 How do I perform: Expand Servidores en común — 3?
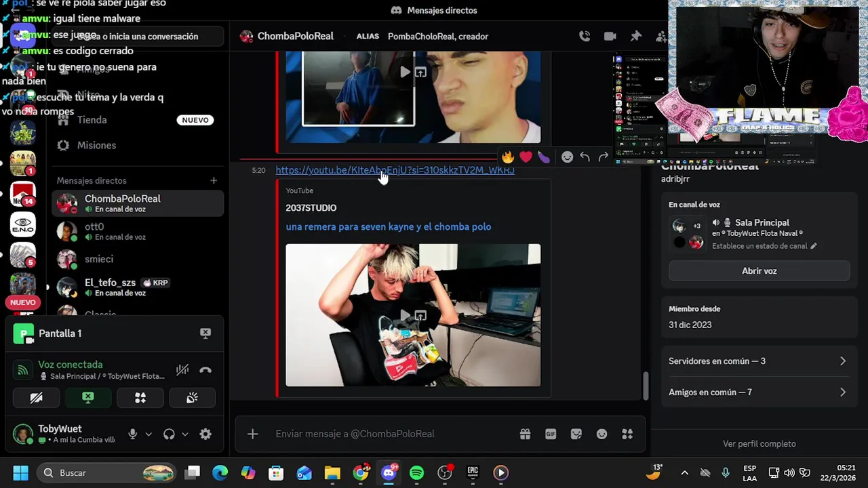(x=759, y=361)
